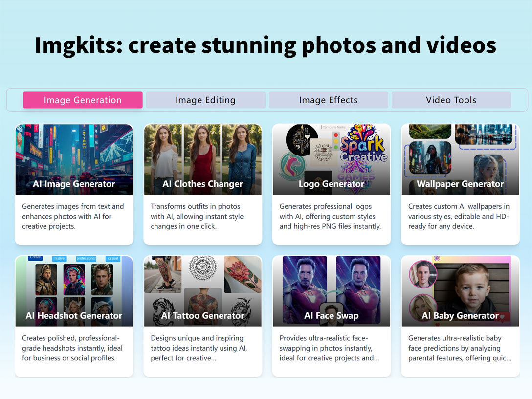Image resolution: width=532 pixels, height=399 pixels.
Task: Select the Image Effects tab
Action: [329, 100]
